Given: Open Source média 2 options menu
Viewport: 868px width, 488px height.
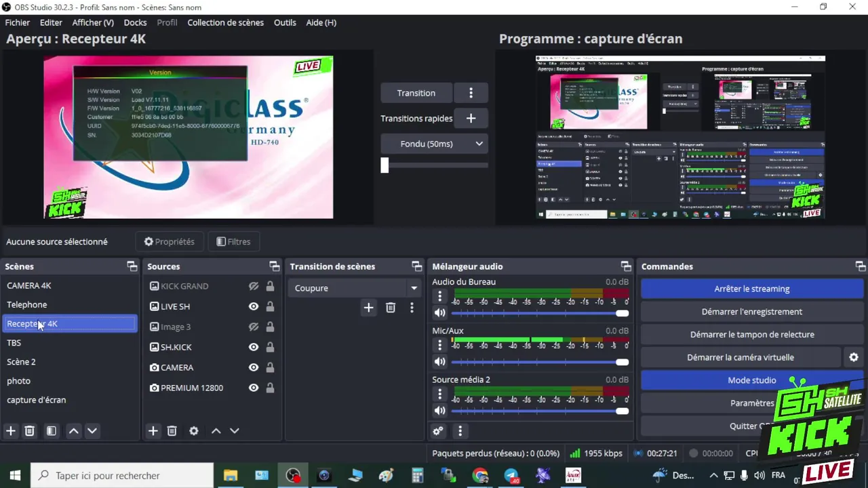Looking at the screenshot, I should tap(439, 394).
